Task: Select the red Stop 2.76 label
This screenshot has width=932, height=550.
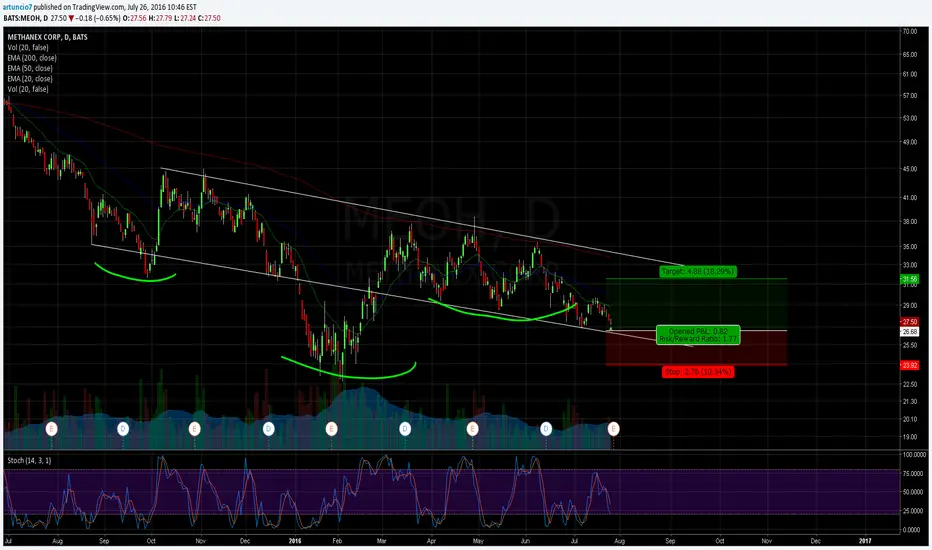Action: [x=698, y=372]
